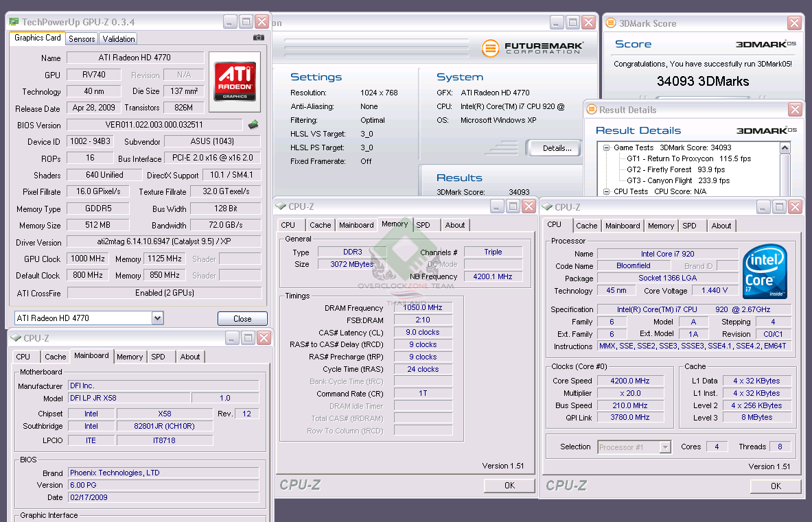Image resolution: width=812 pixels, height=522 pixels.
Task: Click the Details... button in 3DMark
Action: point(554,148)
